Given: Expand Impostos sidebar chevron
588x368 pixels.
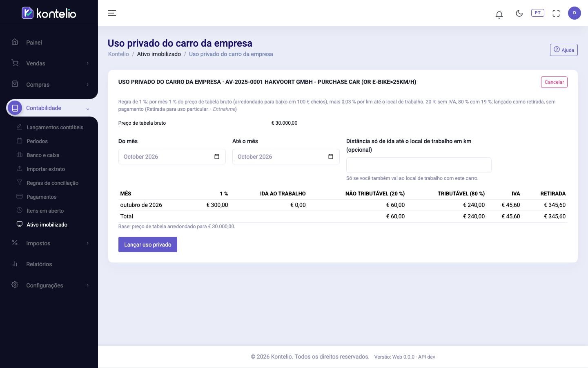Looking at the screenshot, I should coord(87,243).
